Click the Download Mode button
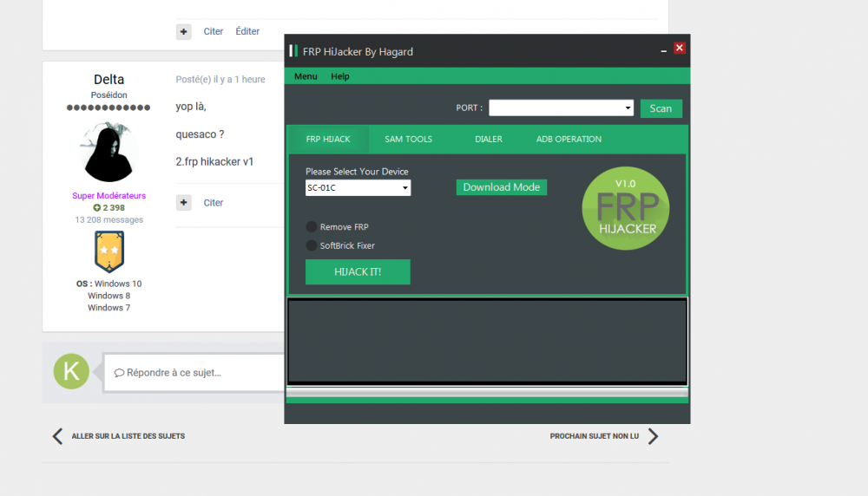This screenshot has width=868, height=496. point(502,187)
